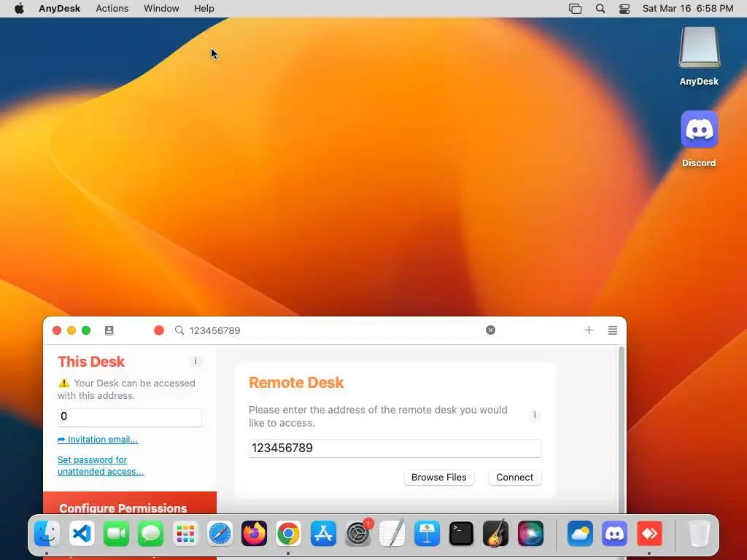Show Remote Desk info icon
This screenshot has width=747, height=560.
point(535,415)
